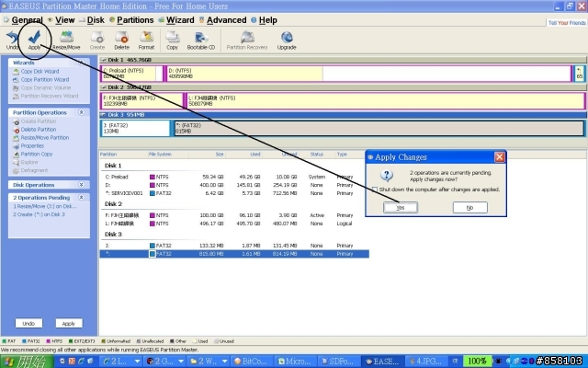The width and height of the screenshot is (588, 368).
Task: Open Partition Recovery from toolbar
Action: pos(247,40)
